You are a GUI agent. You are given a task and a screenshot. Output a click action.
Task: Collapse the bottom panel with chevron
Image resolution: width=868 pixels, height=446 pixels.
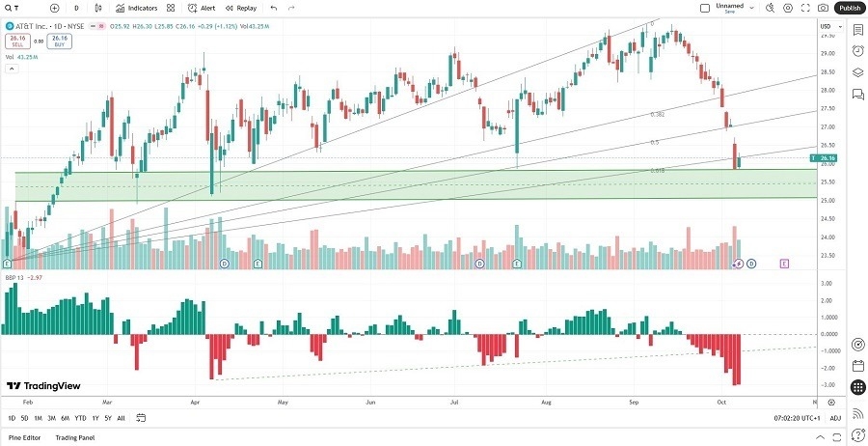[x=822, y=437]
